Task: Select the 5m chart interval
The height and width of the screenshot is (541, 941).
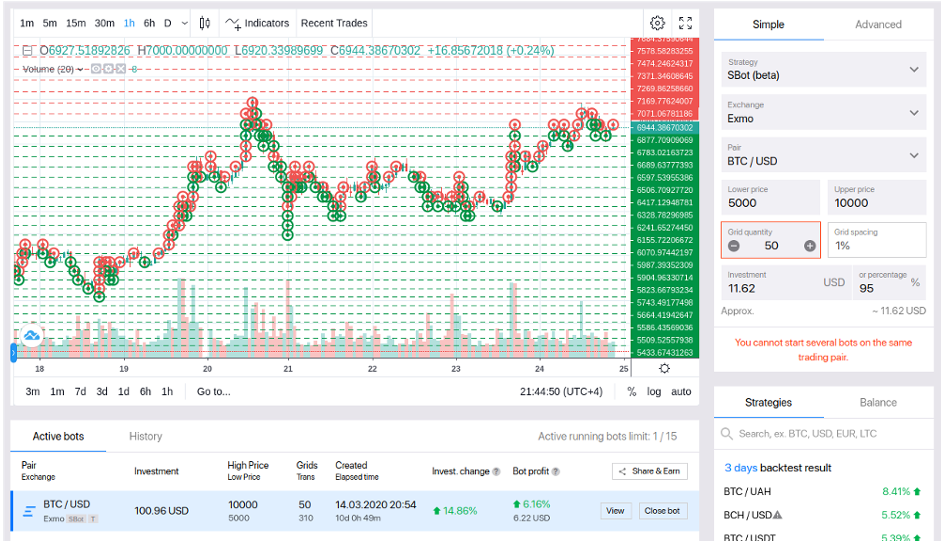Action: pos(50,23)
